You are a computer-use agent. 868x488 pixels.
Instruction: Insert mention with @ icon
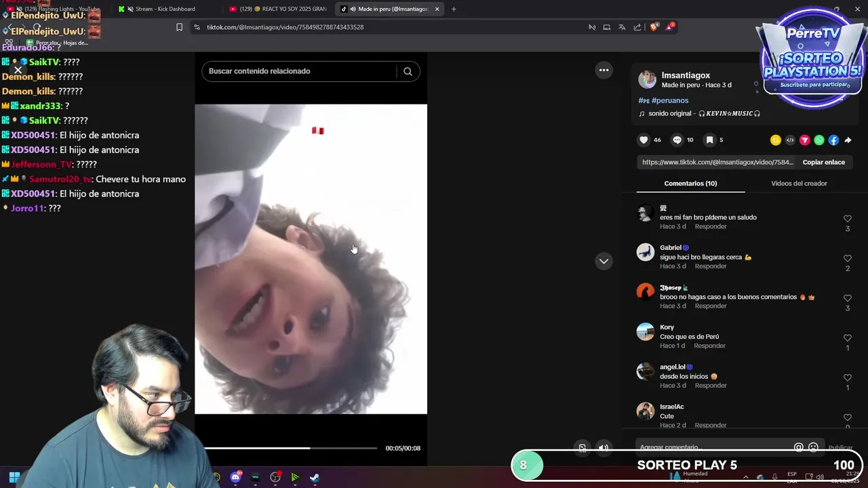point(799,447)
